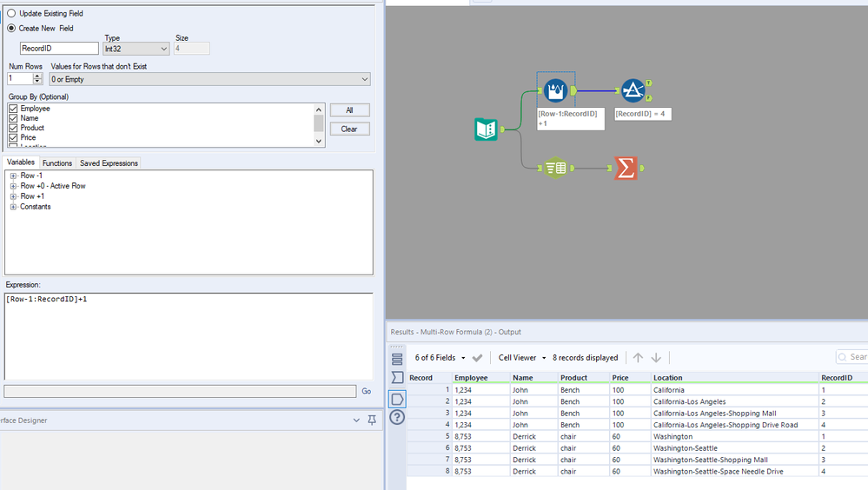Go to next record with down arrow

656,358
